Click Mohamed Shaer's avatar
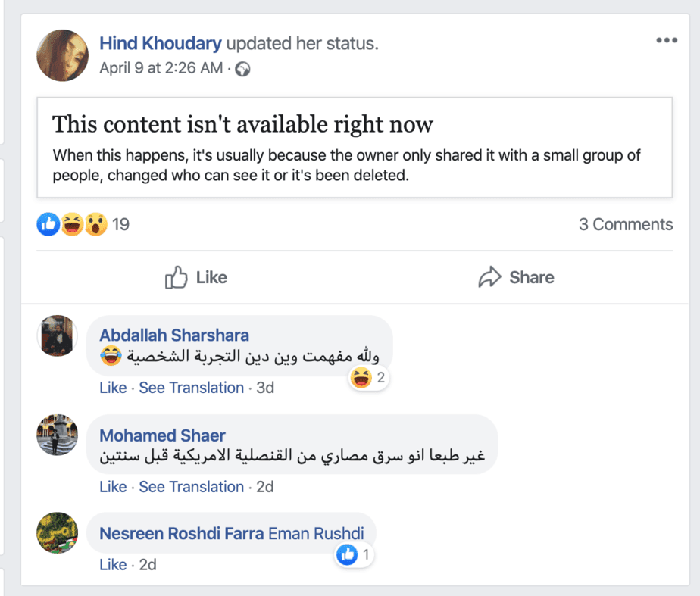This screenshot has width=700, height=596. tap(57, 435)
